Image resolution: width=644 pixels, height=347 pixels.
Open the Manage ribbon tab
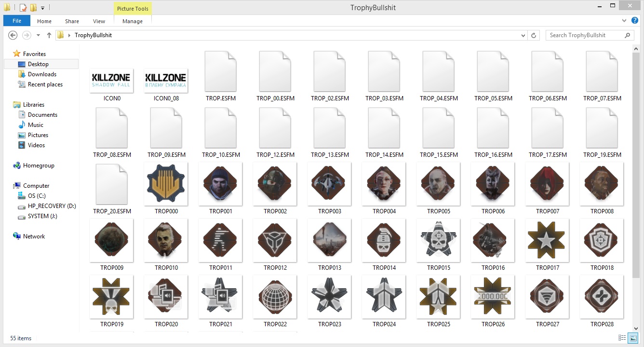tap(133, 21)
